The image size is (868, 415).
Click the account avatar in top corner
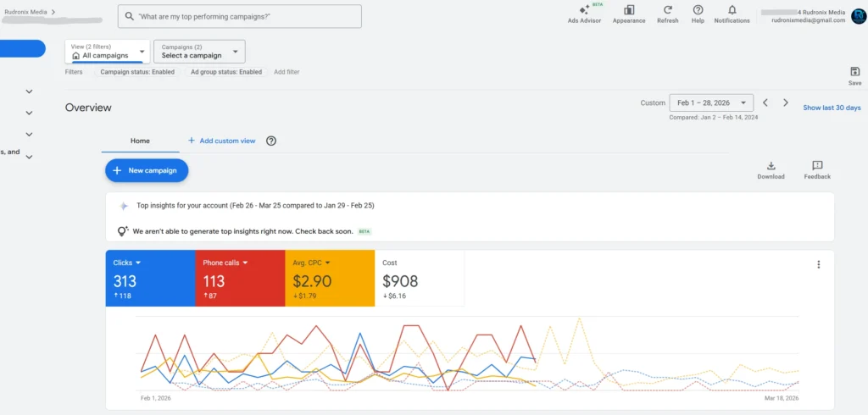click(860, 16)
